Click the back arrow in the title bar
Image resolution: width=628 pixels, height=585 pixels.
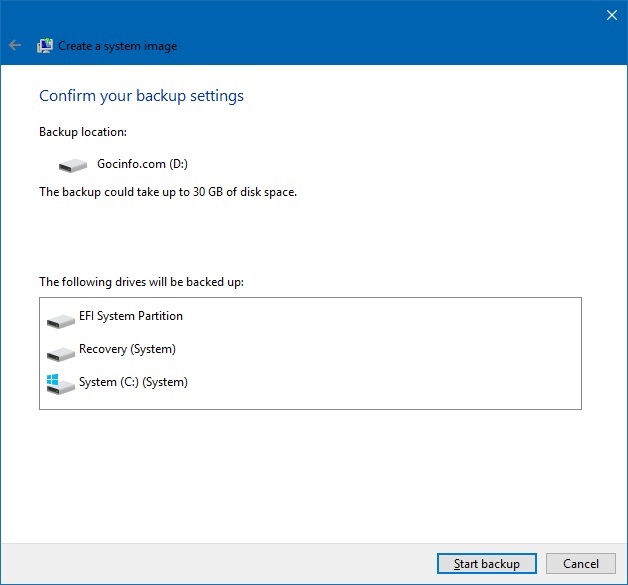coord(14,46)
